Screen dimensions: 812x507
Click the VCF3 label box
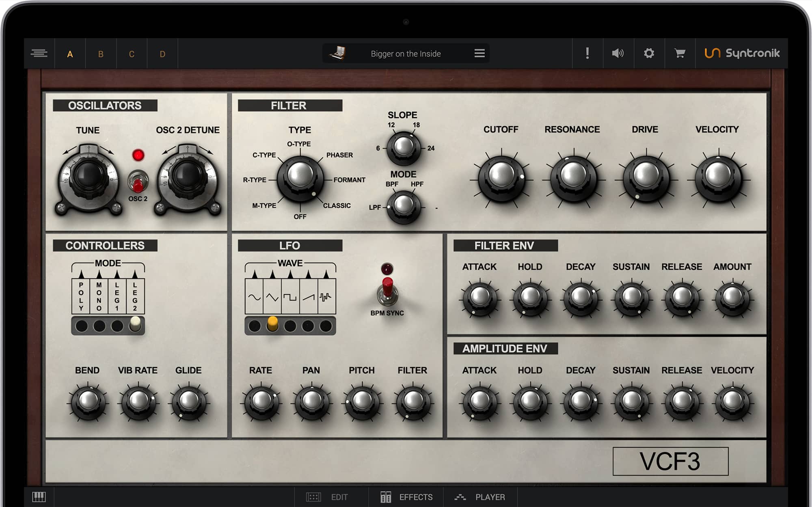670,461
